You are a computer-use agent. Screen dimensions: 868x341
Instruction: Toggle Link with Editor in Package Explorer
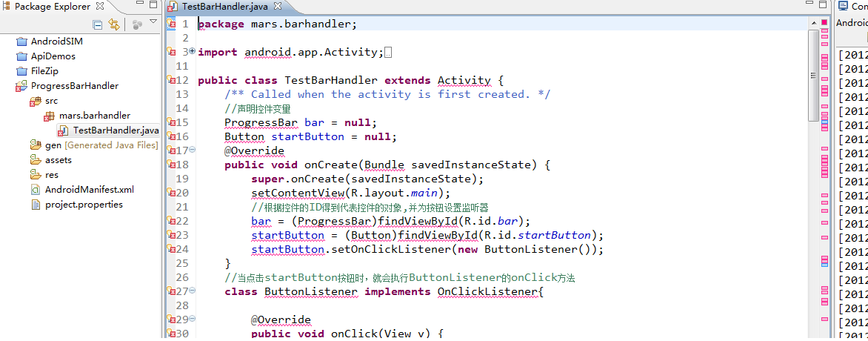tap(113, 24)
